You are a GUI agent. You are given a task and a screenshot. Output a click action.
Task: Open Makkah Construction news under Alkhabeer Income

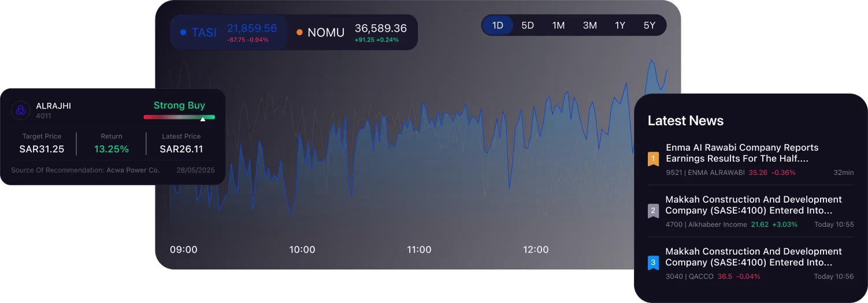click(x=754, y=205)
